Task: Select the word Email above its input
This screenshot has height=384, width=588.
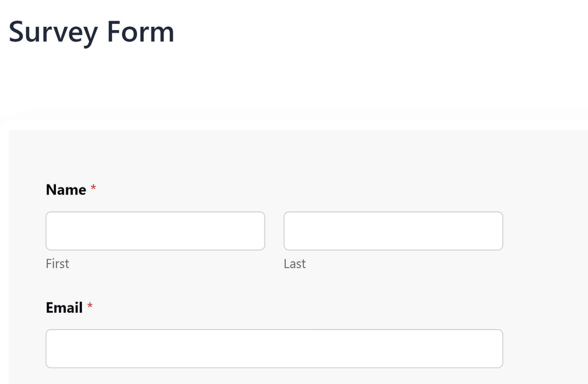Action: pos(64,307)
